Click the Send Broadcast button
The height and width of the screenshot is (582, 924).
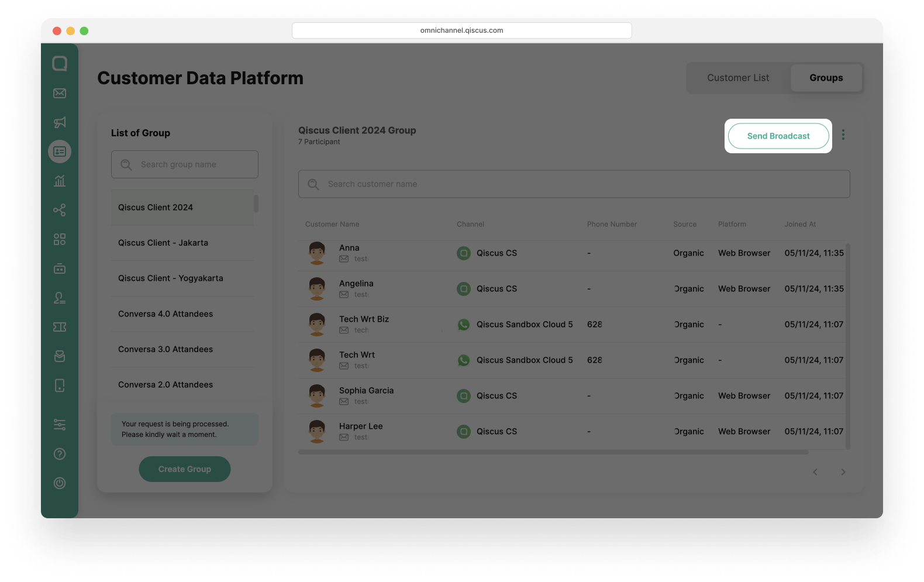coord(778,136)
